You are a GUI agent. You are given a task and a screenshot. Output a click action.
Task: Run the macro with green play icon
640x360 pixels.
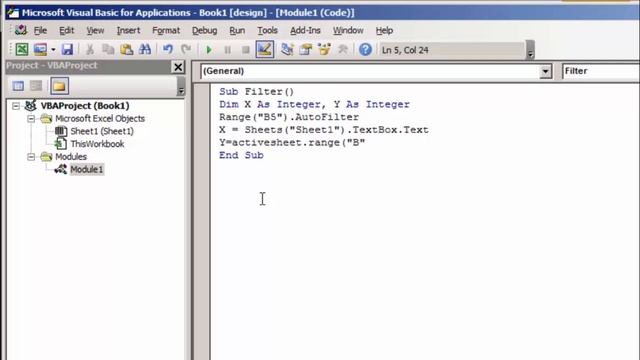coord(209,50)
